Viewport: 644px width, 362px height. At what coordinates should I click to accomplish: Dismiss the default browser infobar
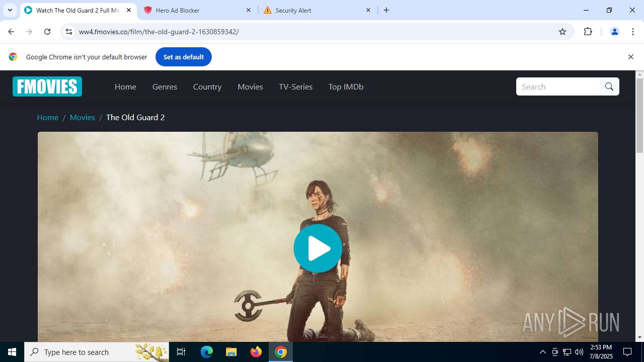pos(630,57)
